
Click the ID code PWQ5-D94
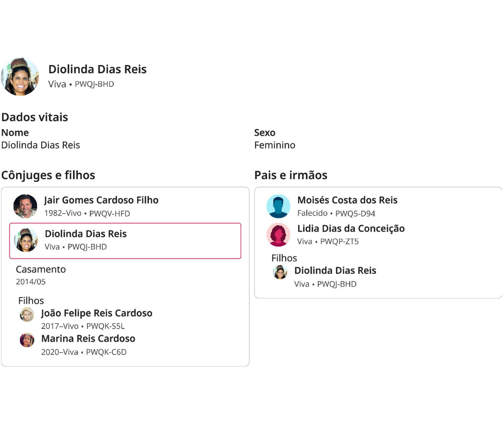tap(355, 213)
